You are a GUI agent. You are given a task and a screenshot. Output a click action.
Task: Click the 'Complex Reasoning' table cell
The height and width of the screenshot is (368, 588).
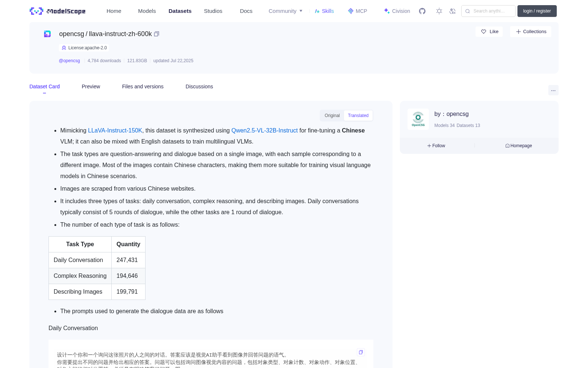coord(80,276)
